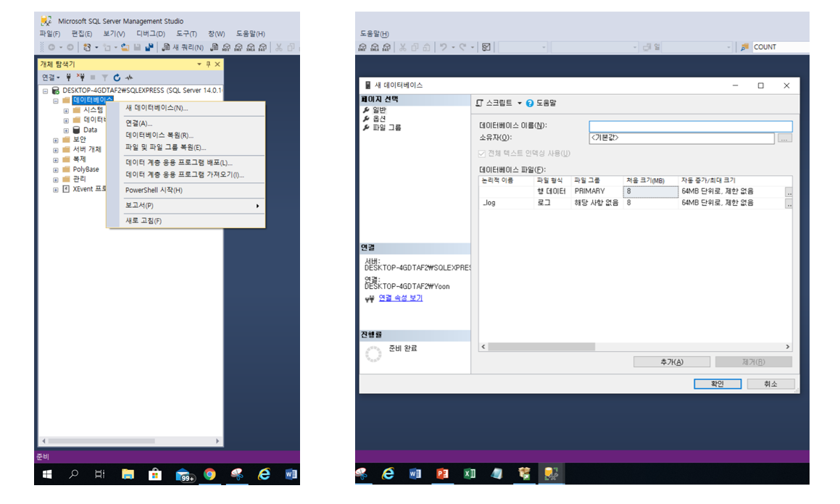This screenshot has height=504, width=840.
Task: Expand the Data database node
Action: 66,130
